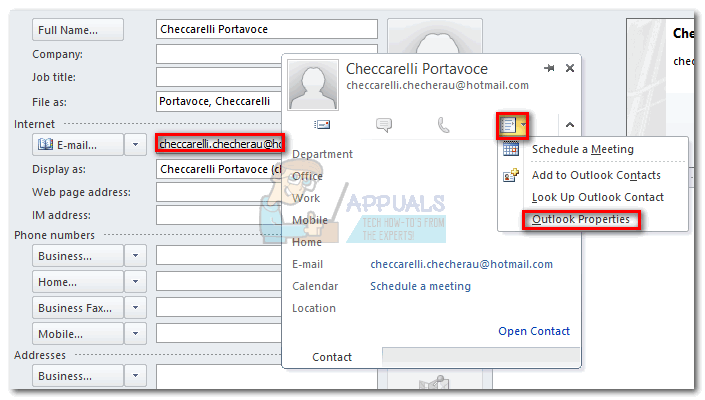The width and height of the screenshot is (705, 400).
Task: Click the Full Name button
Action: pos(78,30)
